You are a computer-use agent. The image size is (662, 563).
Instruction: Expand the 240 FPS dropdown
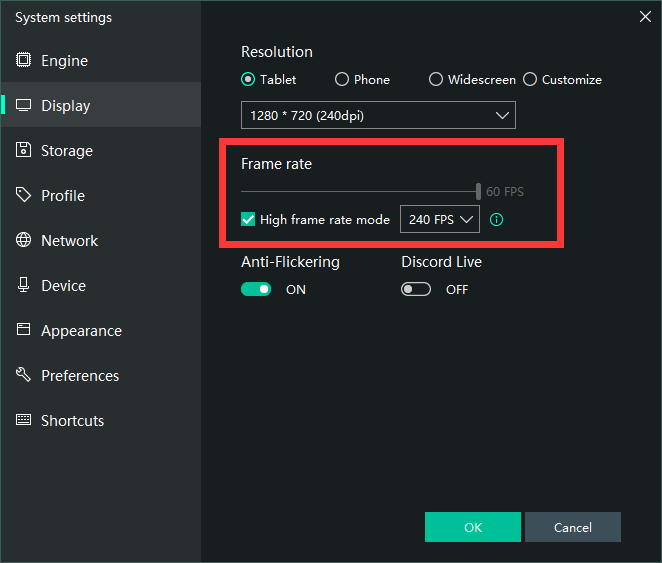(x=439, y=220)
